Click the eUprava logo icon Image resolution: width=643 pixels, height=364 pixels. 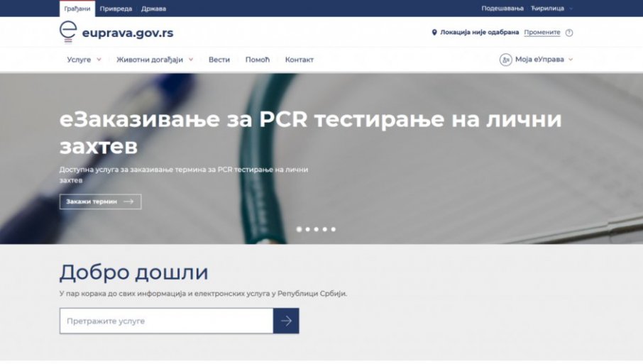(68, 32)
